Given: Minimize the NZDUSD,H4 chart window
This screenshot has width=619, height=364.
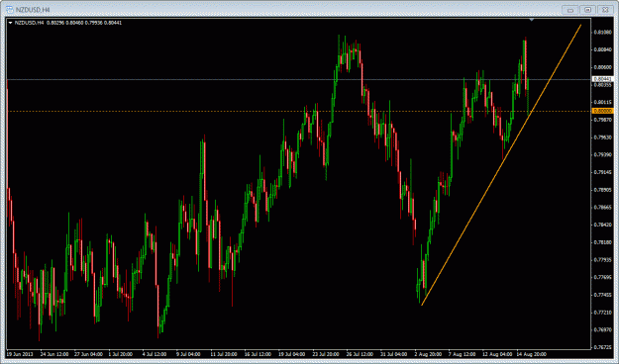Looking at the screenshot, I should tap(570, 10).
